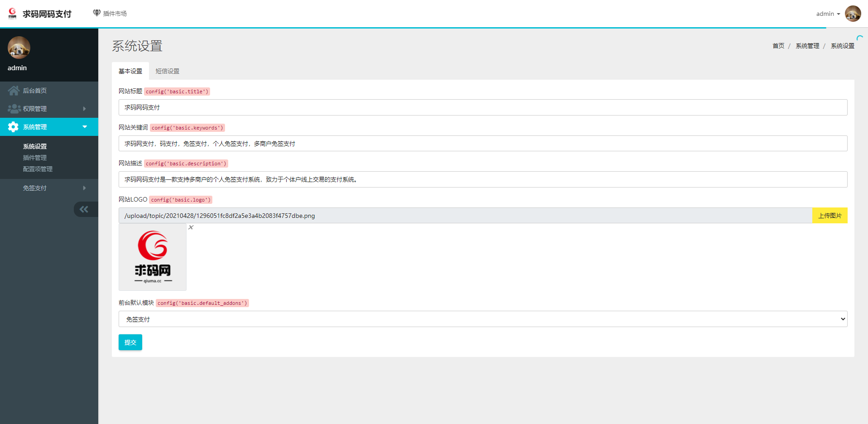Click the gear icon beside 系统管理

tap(14, 127)
